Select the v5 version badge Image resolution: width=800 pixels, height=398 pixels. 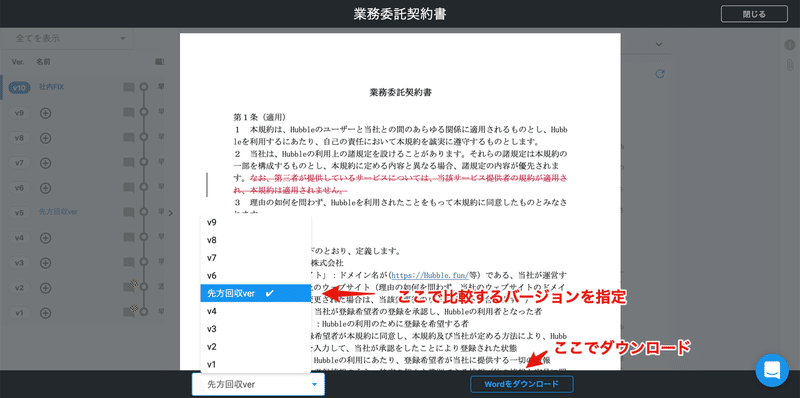tap(19, 213)
